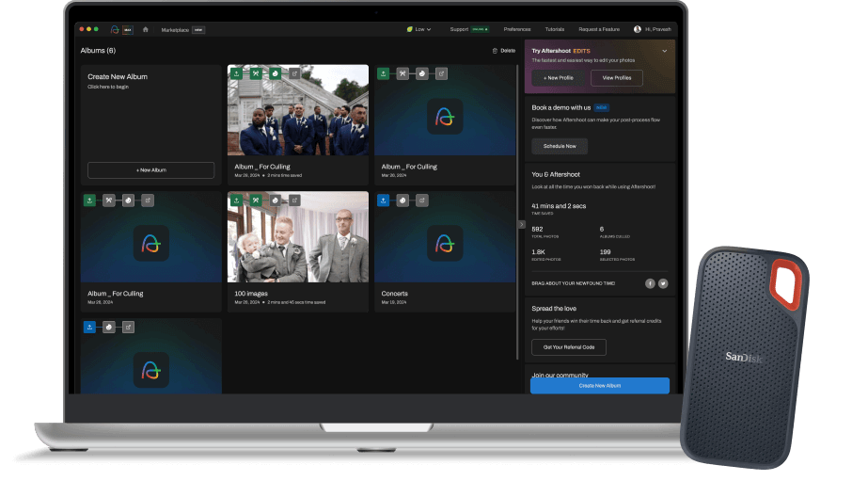Collapse the Try Aftershoot EDITS panel

pyautogui.click(x=664, y=51)
